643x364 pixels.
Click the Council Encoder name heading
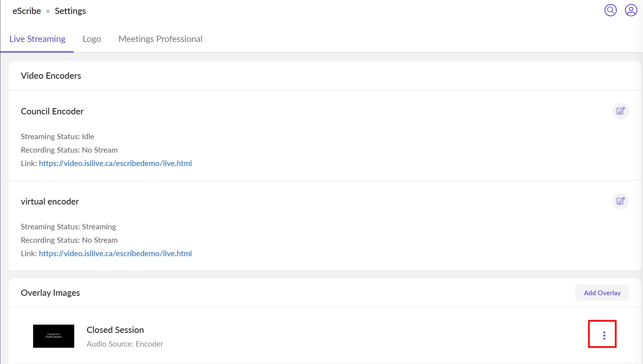[x=52, y=111]
